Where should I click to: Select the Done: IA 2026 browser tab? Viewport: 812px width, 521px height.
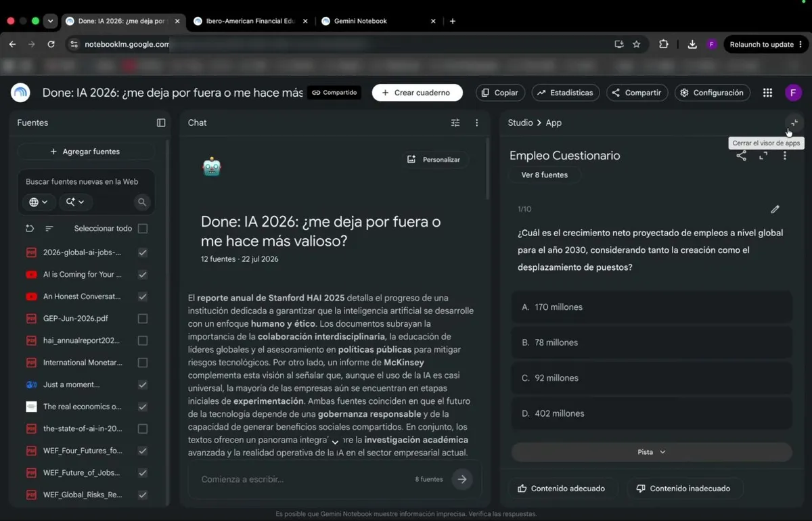click(x=122, y=21)
